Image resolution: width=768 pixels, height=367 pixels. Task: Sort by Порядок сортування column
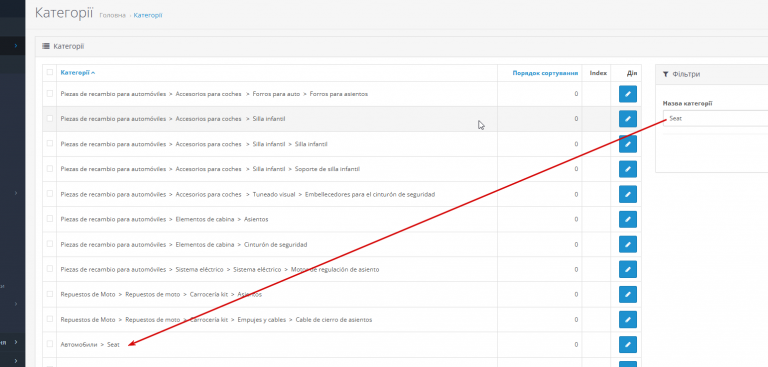[x=545, y=73]
